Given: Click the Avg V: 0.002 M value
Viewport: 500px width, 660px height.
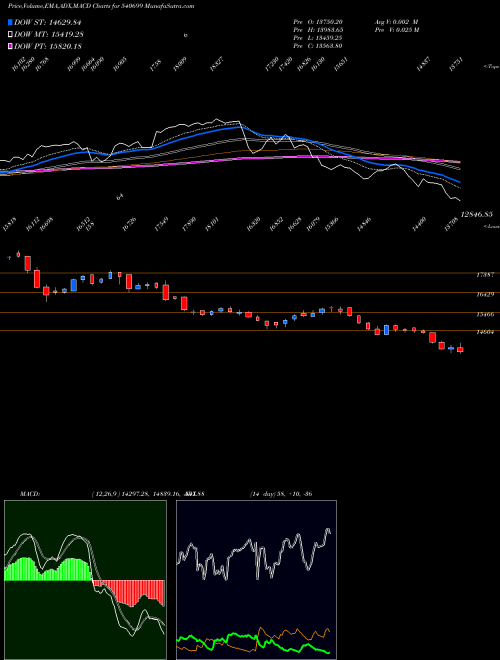Looking at the screenshot, I should click(396, 21).
